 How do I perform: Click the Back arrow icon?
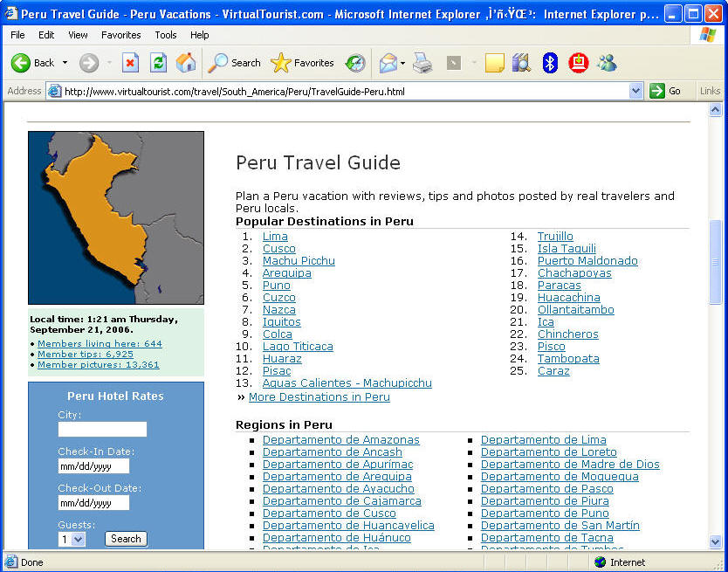(x=20, y=63)
